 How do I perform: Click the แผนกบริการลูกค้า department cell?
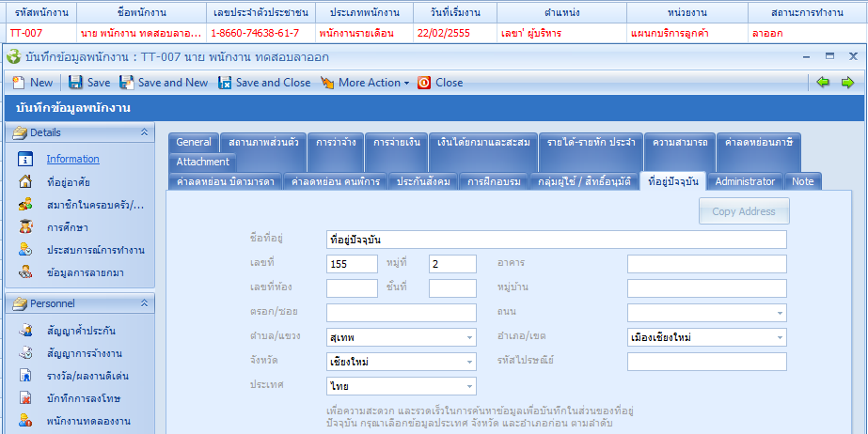[687, 33]
